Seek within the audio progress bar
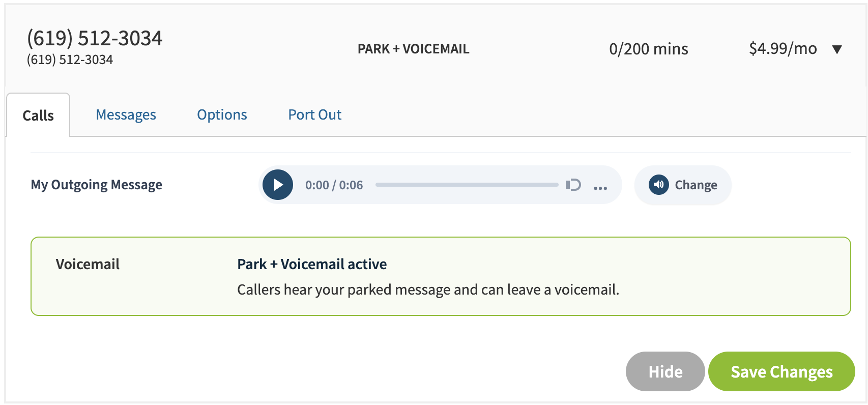The width and height of the screenshot is (868, 405). 467,185
